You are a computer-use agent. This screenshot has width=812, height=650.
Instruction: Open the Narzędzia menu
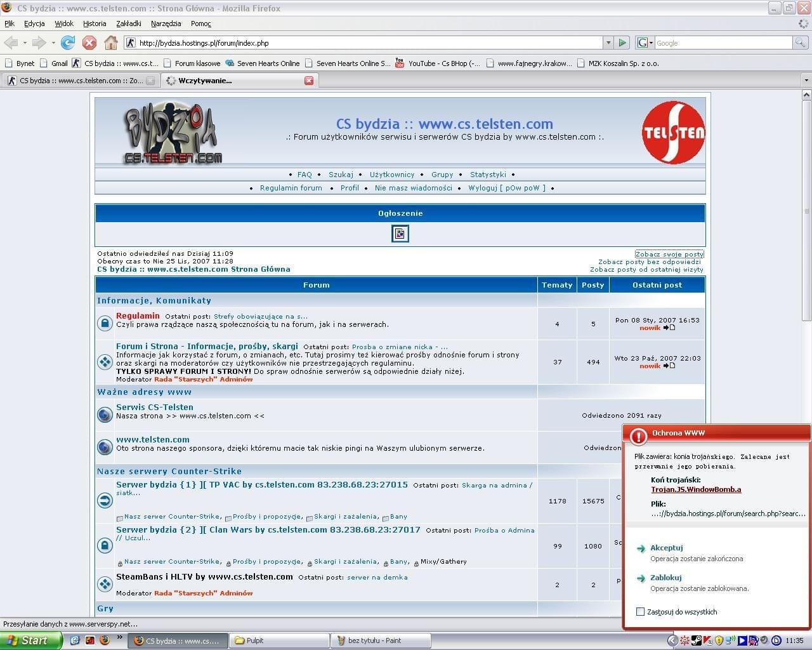166,23
